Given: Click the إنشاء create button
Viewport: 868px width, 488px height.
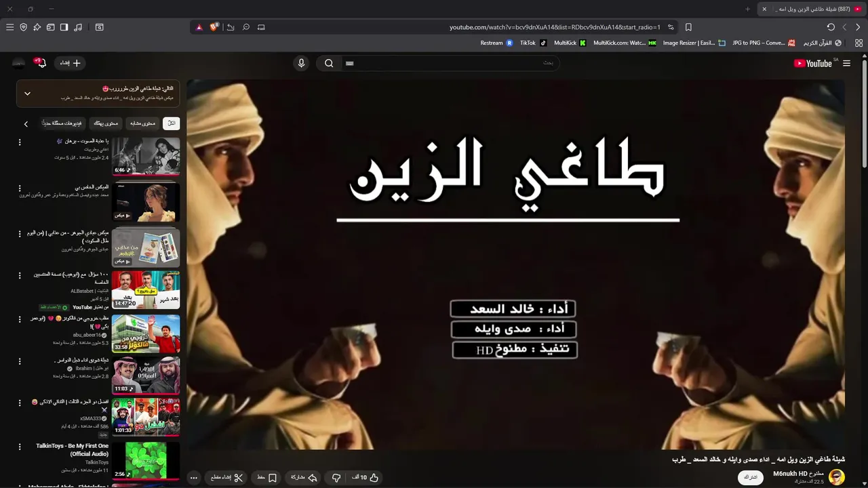Looking at the screenshot, I should (x=71, y=63).
